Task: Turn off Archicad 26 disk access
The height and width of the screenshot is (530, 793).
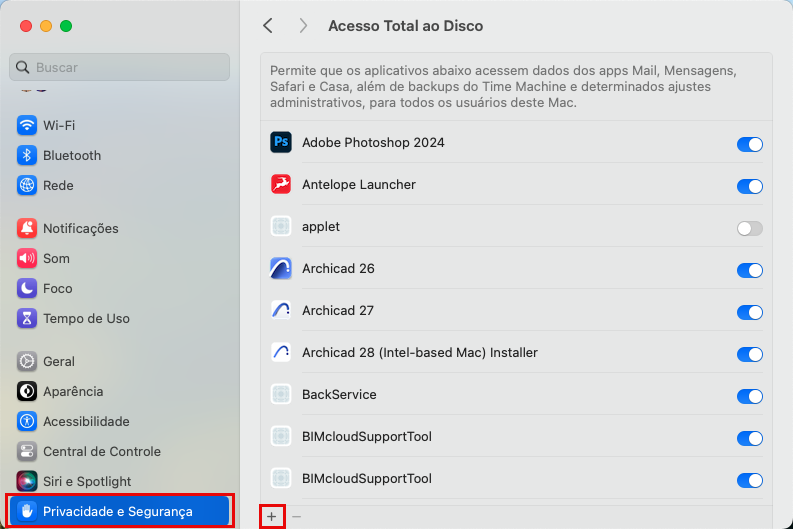Action: point(750,270)
